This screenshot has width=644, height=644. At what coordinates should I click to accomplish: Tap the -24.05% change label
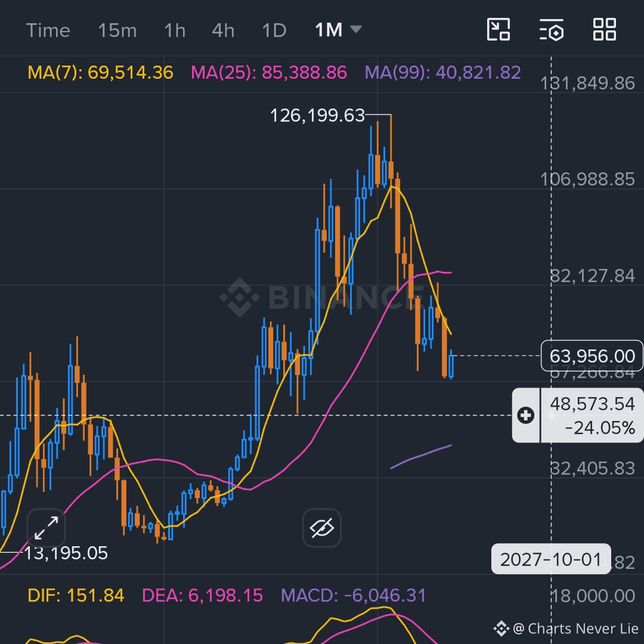(x=600, y=428)
